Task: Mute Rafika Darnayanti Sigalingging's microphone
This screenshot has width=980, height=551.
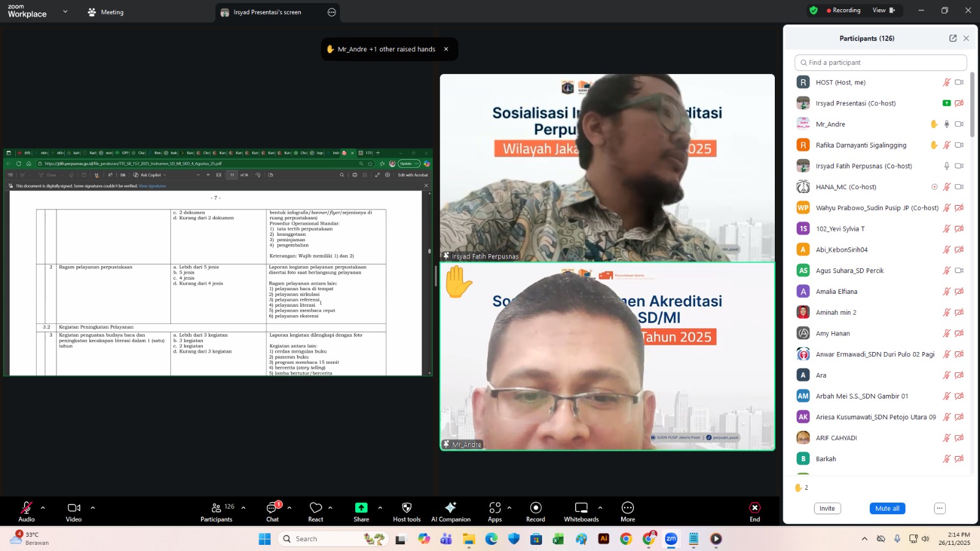Action: point(947,145)
